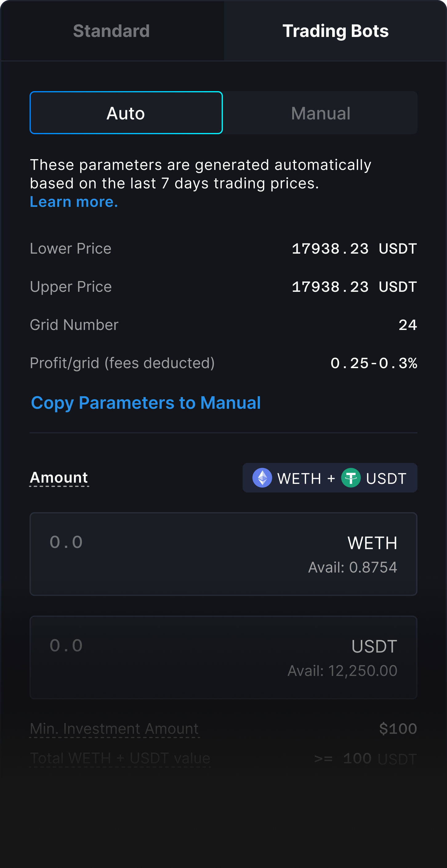Click the USDT Tether coin icon
This screenshot has height=868, width=447.
point(351,478)
